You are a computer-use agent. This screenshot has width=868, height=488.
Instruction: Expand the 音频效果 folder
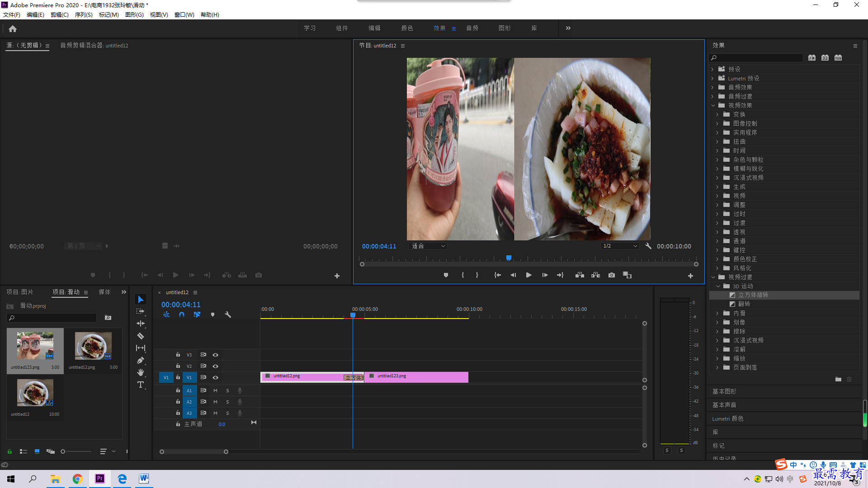click(x=713, y=87)
